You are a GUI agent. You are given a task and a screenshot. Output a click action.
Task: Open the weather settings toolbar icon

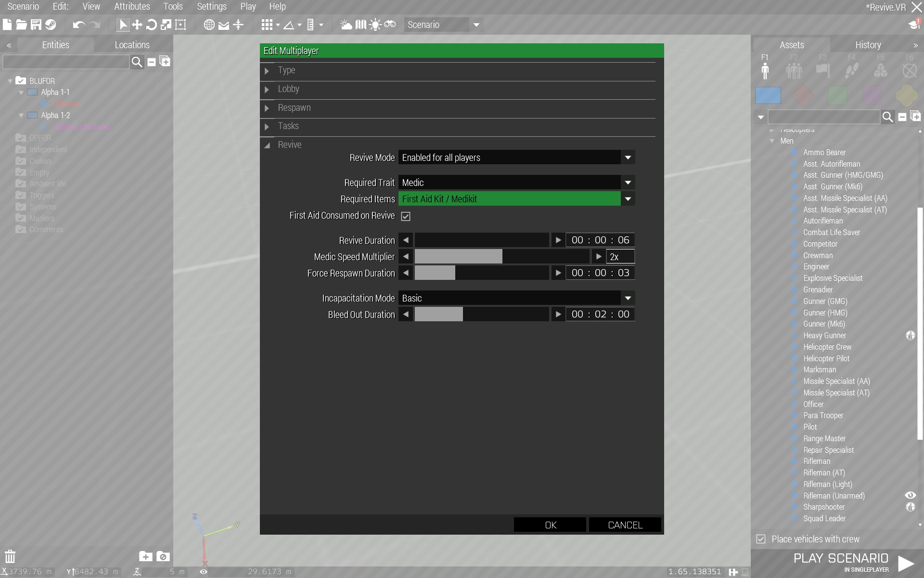click(346, 25)
